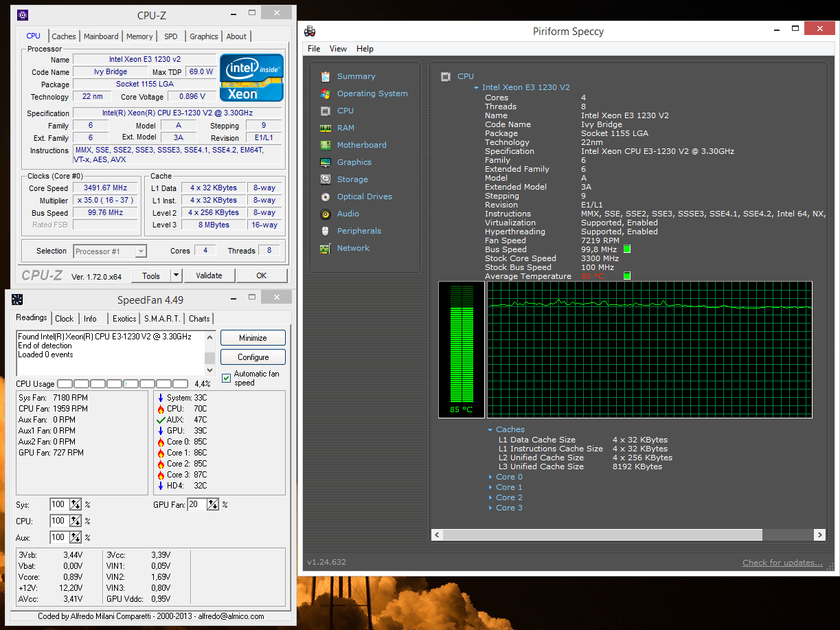The height and width of the screenshot is (630, 840).
Task: Click the Minimize button in SpeedFan
Action: coord(253,338)
